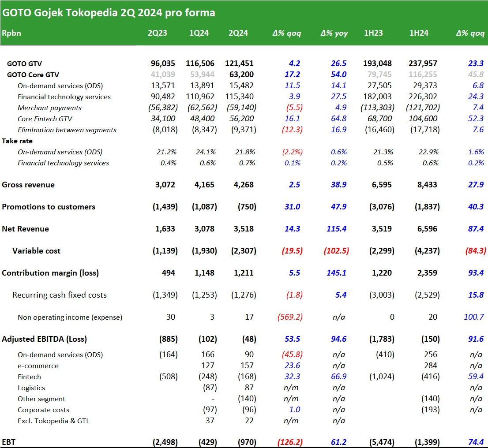Image resolution: width=488 pixels, height=448 pixels.
Task: Click e-commerce value 157
Action: pyautogui.click(x=247, y=366)
